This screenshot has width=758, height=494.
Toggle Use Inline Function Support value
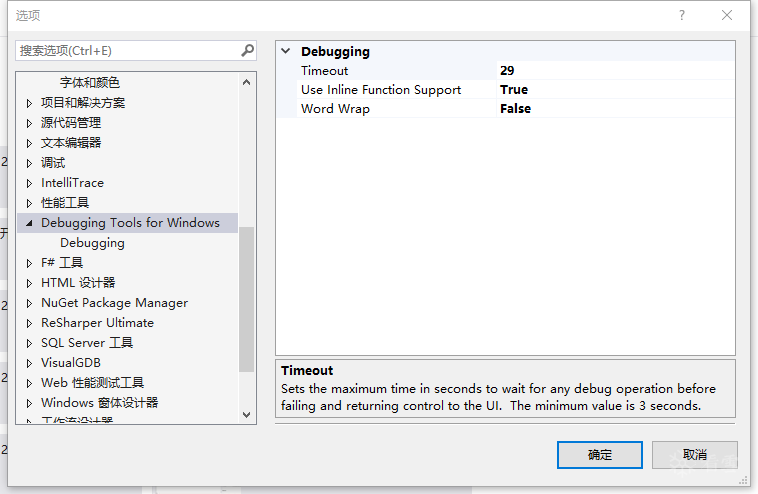(x=614, y=90)
